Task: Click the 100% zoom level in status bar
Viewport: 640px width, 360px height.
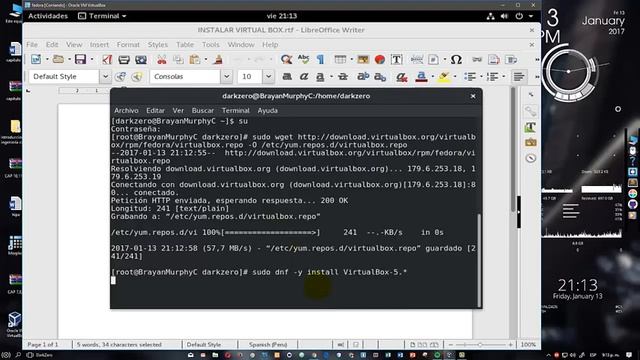Action: click(x=528, y=344)
